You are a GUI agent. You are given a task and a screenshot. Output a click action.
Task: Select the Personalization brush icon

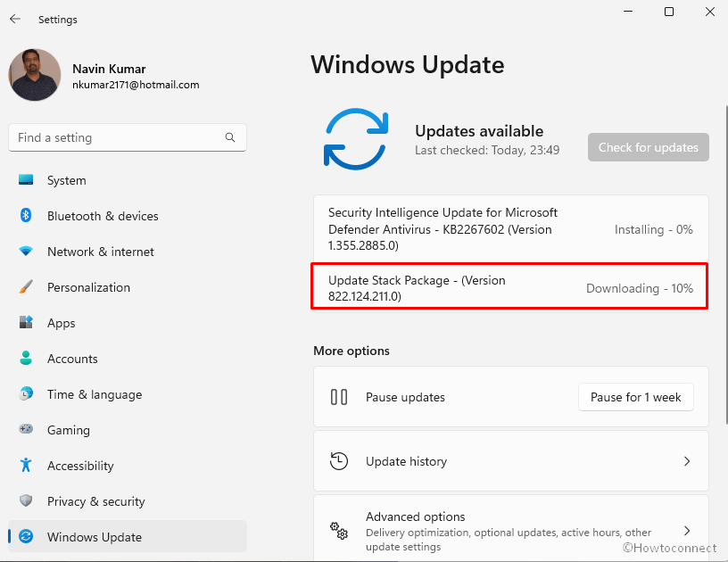[28, 287]
